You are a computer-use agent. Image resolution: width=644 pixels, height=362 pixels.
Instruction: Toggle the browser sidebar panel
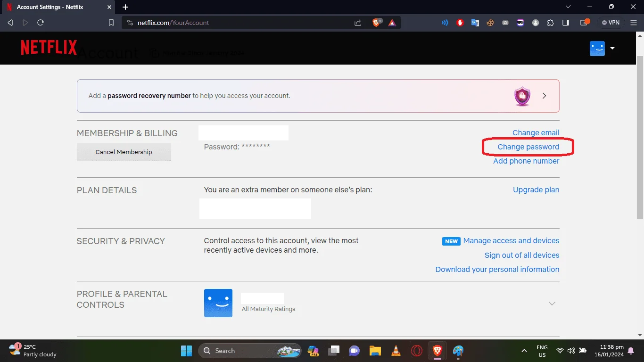click(x=566, y=23)
